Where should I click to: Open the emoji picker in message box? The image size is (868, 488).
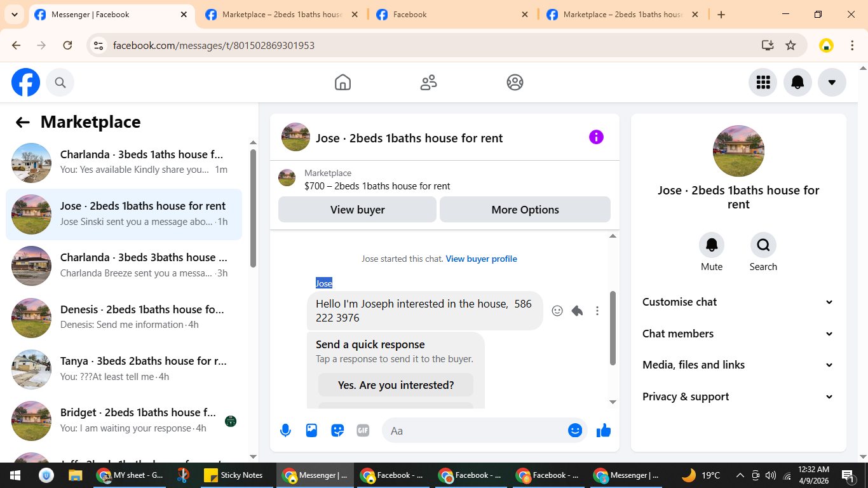point(575,430)
